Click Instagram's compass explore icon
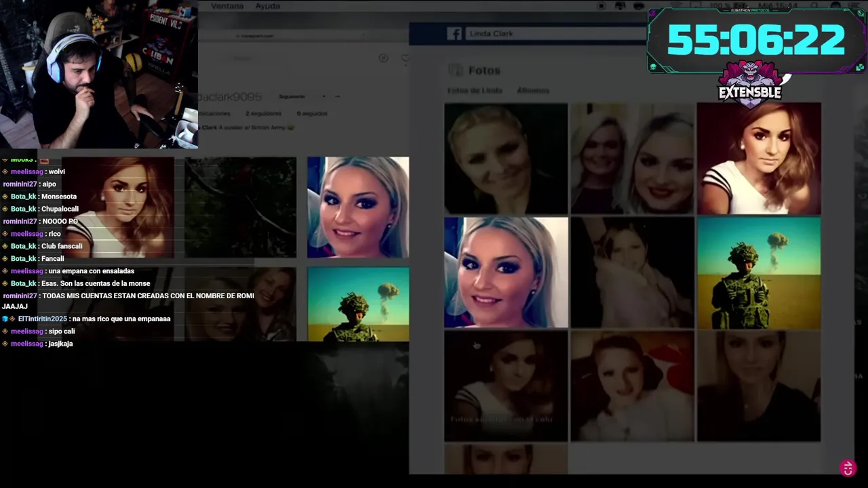 pos(383,58)
